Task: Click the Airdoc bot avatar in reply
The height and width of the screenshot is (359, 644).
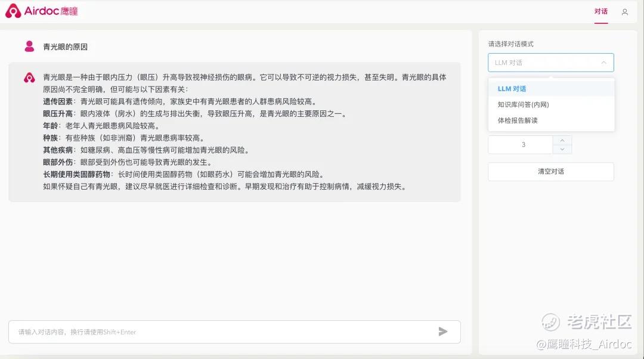Action: coord(29,77)
